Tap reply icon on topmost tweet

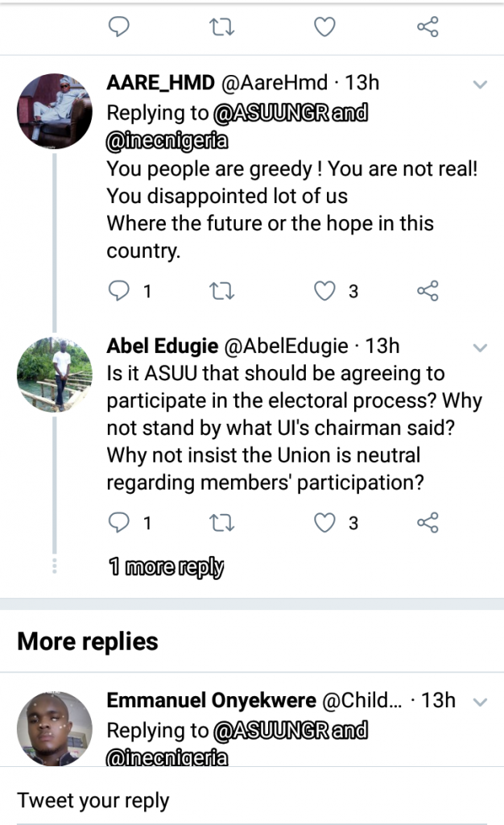coord(119,27)
